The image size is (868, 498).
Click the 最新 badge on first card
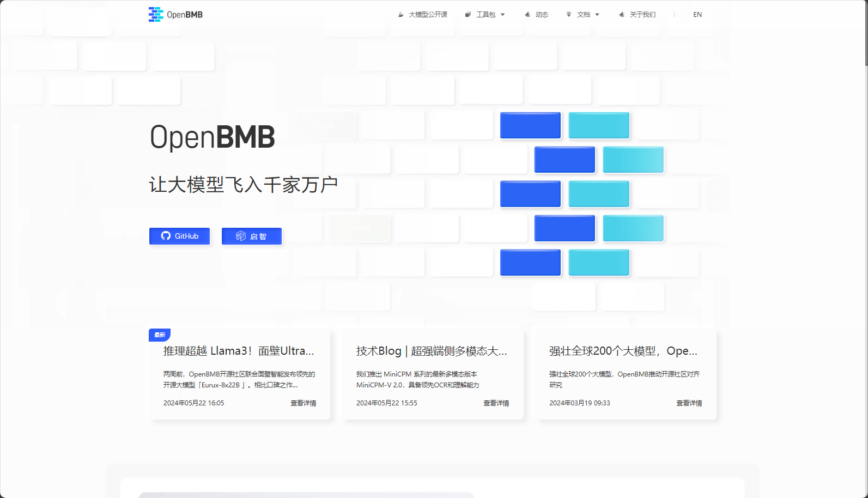(x=160, y=335)
